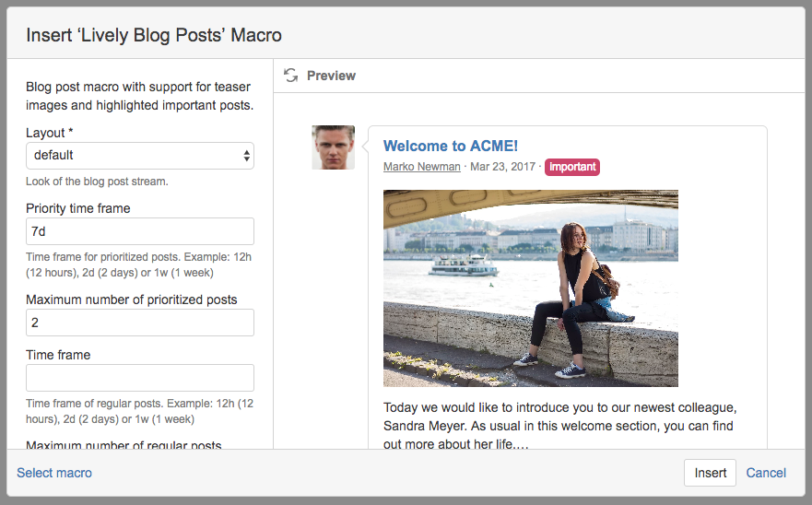This screenshot has width=812, height=505.
Task: Click the Select macro link
Action: point(54,473)
